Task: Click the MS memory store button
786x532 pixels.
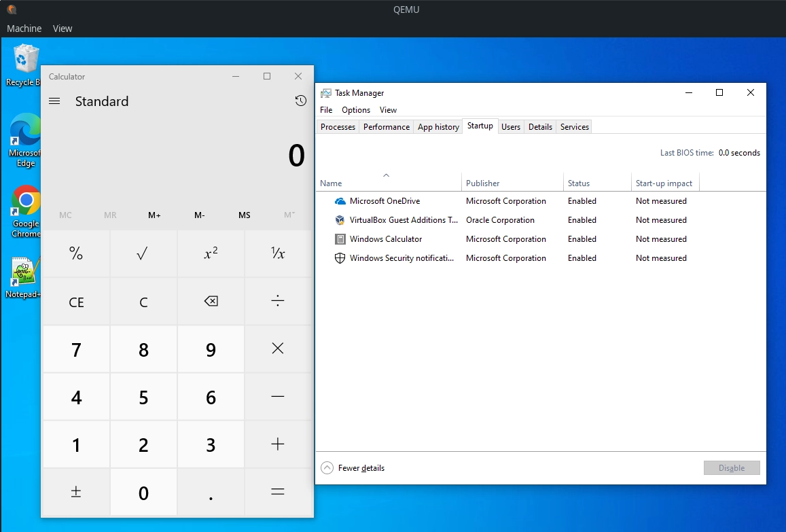Action: 244,215
